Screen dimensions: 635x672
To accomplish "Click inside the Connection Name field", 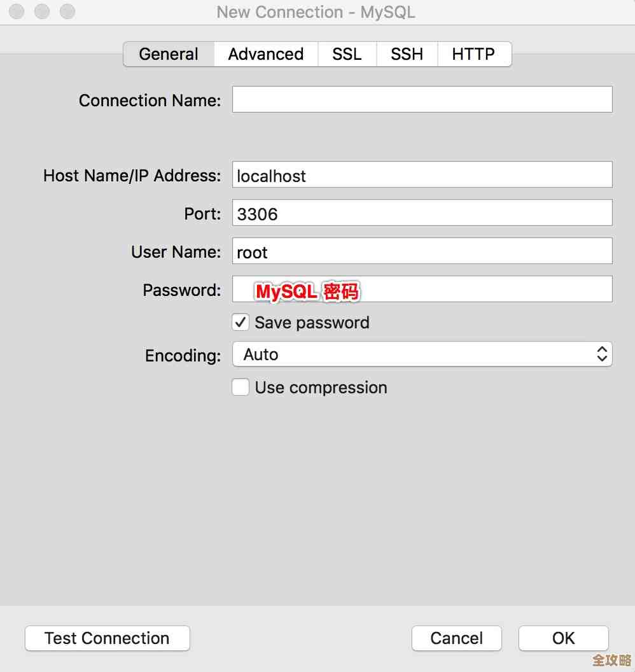I will tap(422, 99).
